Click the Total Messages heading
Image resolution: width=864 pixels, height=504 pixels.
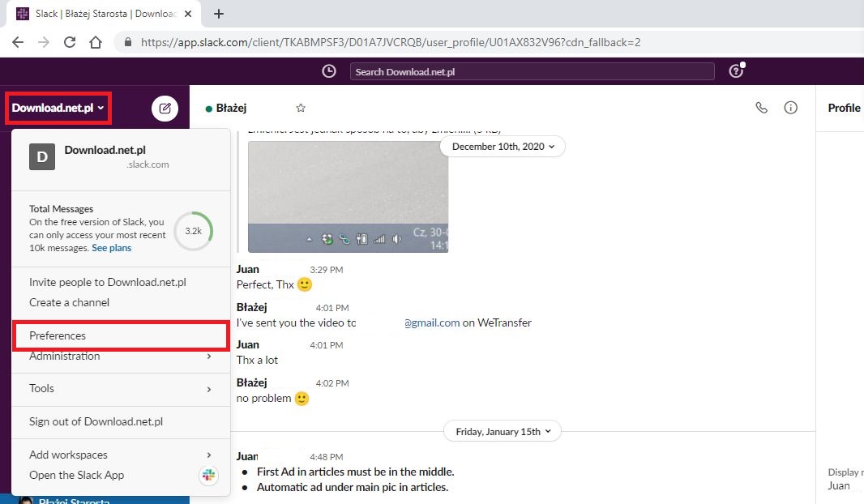pos(61,209)
